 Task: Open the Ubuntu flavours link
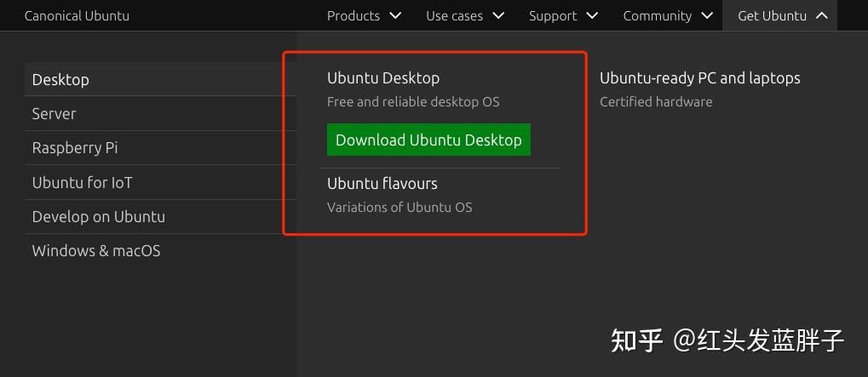point(382,184)
